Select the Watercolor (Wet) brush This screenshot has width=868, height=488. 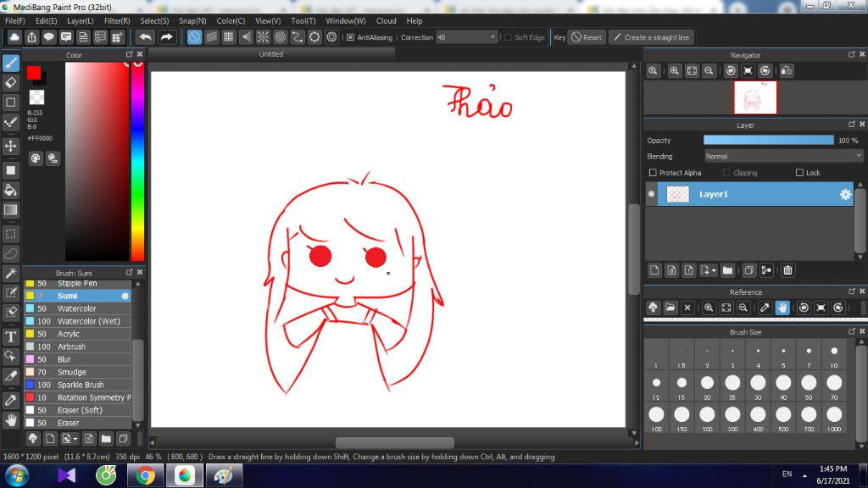pyautogui.click(x=77, y=321)
